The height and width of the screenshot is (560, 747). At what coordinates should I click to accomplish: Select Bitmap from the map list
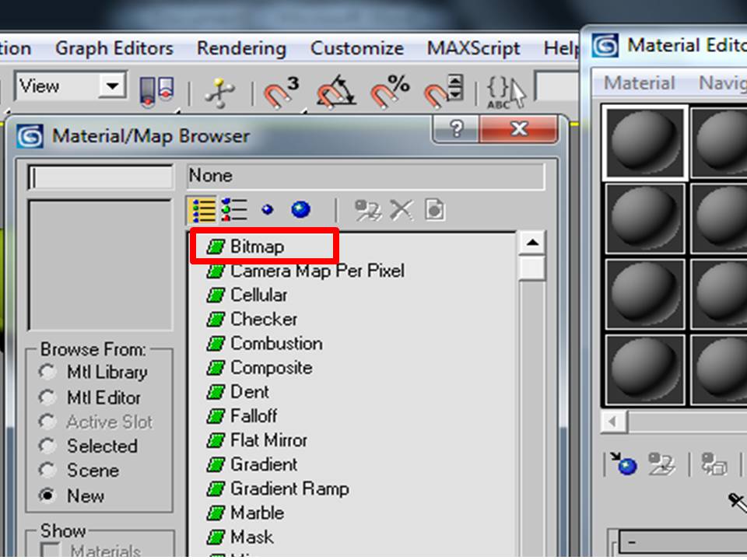257,246
